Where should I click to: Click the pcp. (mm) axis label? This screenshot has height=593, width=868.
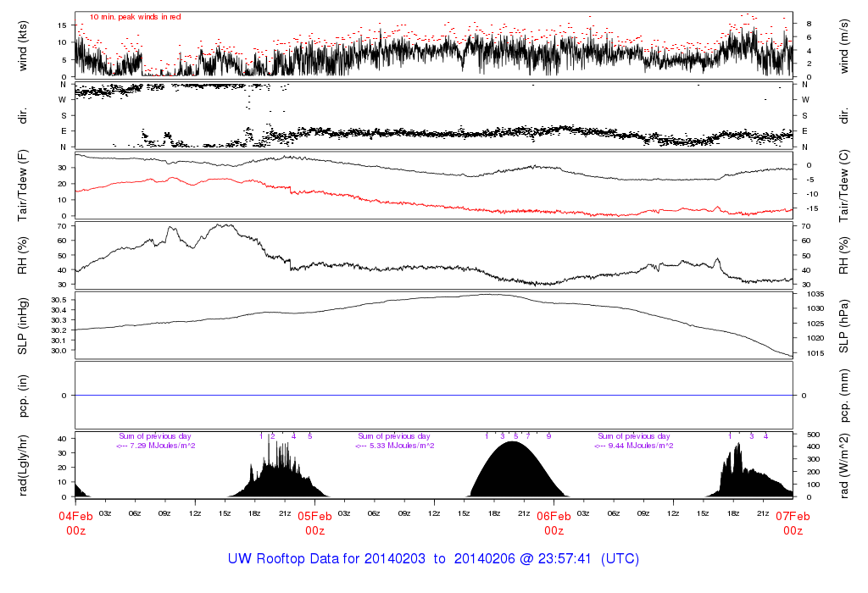point(845,396)
